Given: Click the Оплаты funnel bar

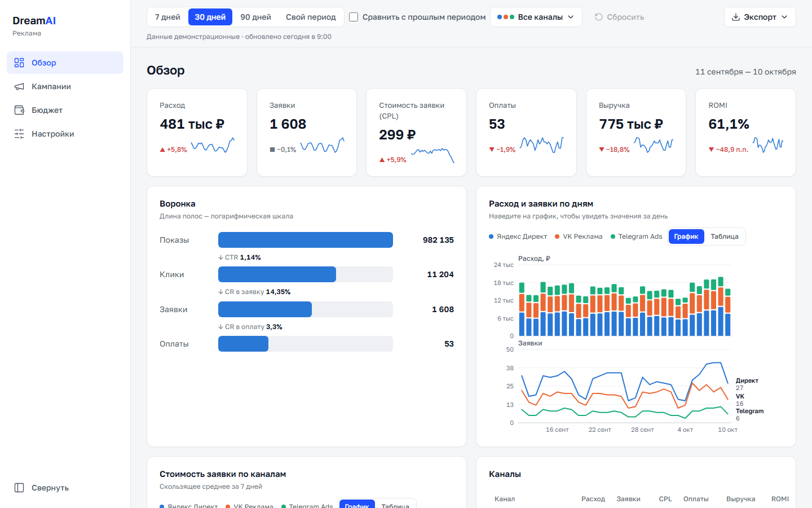Looking at the screenshot, I should (x=243, y=344).
